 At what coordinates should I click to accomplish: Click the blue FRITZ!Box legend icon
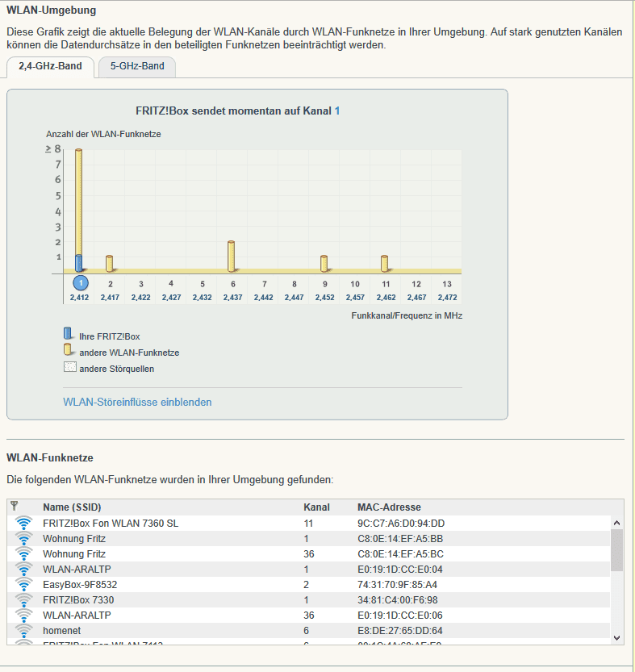pyautogui.click(x=68, y=334)
